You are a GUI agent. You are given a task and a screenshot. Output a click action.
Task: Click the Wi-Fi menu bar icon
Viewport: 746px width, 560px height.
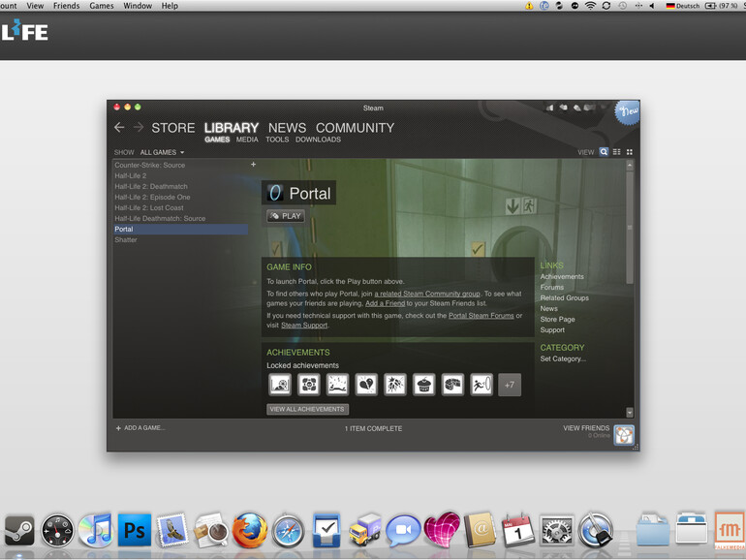(590, 6)
